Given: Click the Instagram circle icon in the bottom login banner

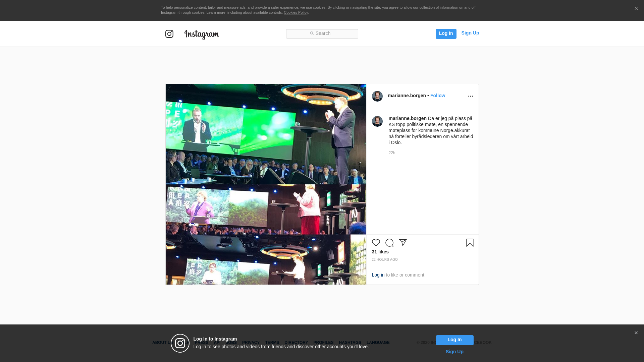Looking at the screenshot, I should click(x=180, y=343).
